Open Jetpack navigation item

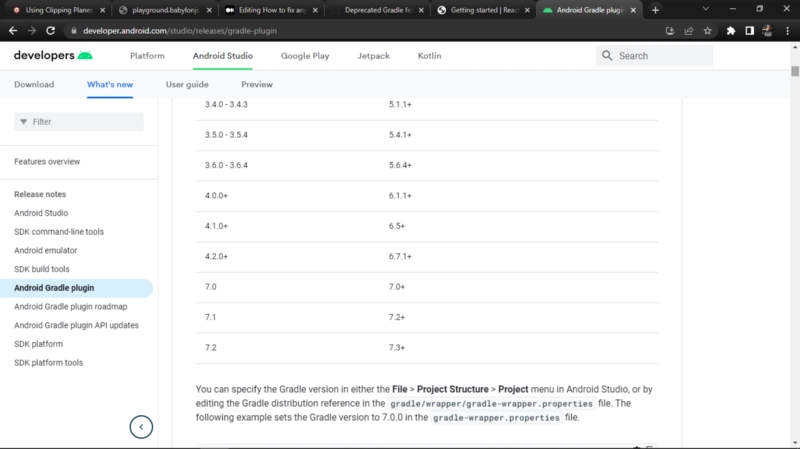373,56
